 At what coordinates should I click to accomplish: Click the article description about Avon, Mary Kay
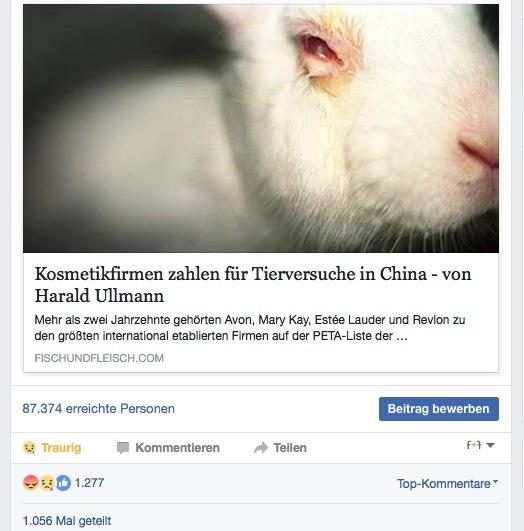tap(250, 328)
